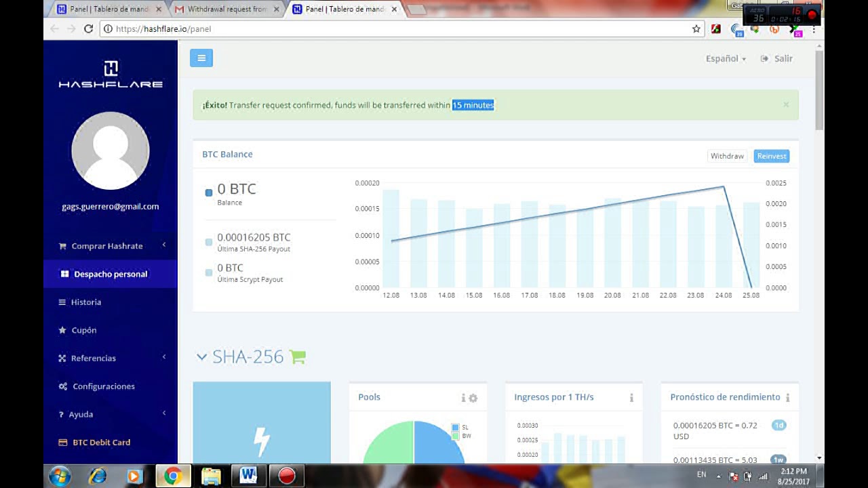
Task: Click the list icon next to Historia
Action: point(63,302)
